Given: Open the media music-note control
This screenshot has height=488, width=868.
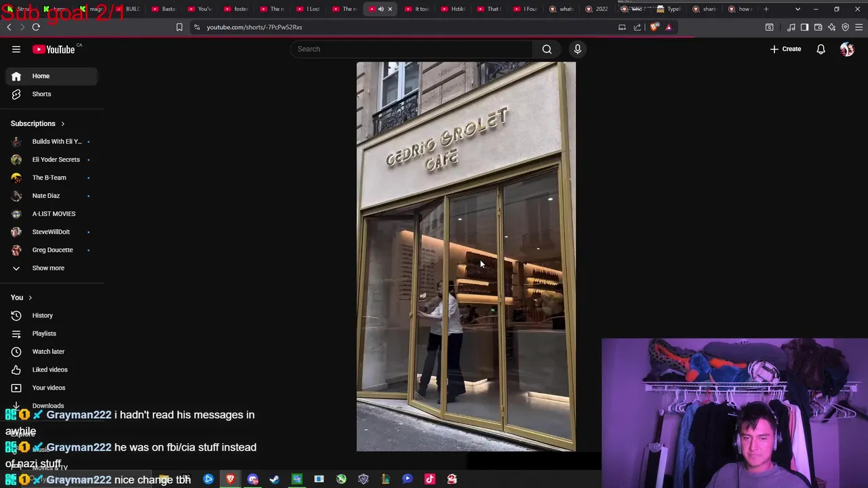Looking at the screenshot, I should [x=791, y=27].
